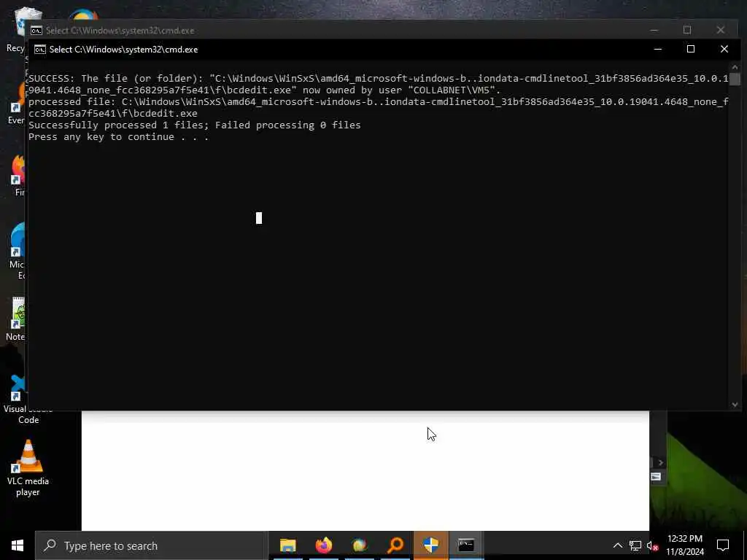Viewport: 747px width, 560px height.
Task: Click the cmd scrollbar down arrow
Action: pyautogui.click(x=735, y=405)
